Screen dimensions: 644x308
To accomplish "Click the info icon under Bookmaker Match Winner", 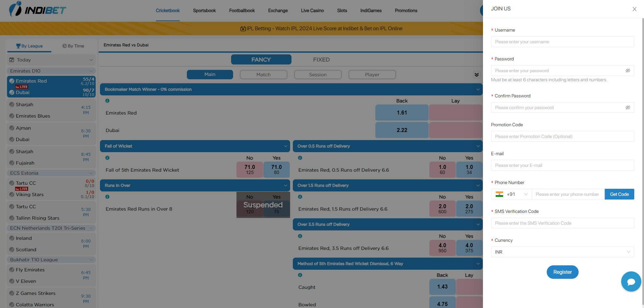I will click(x=107, y=100).
